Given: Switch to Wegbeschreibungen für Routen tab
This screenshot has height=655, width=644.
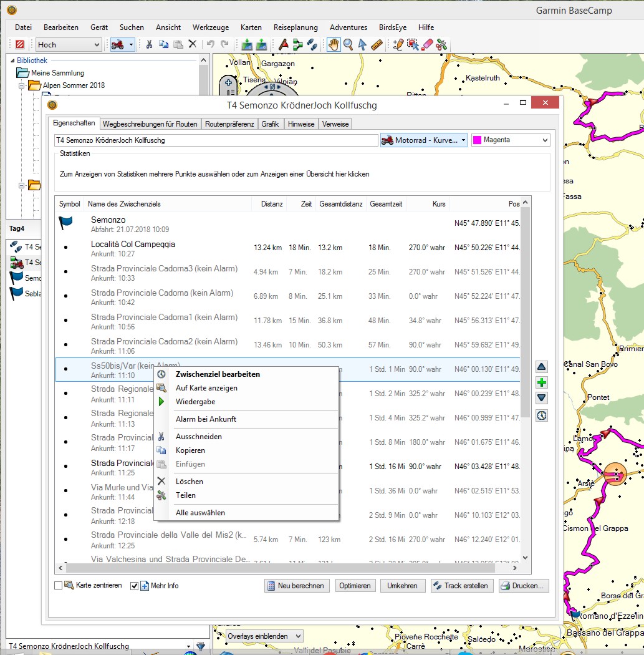Looking at the screenshot, I should coord(150,124).
